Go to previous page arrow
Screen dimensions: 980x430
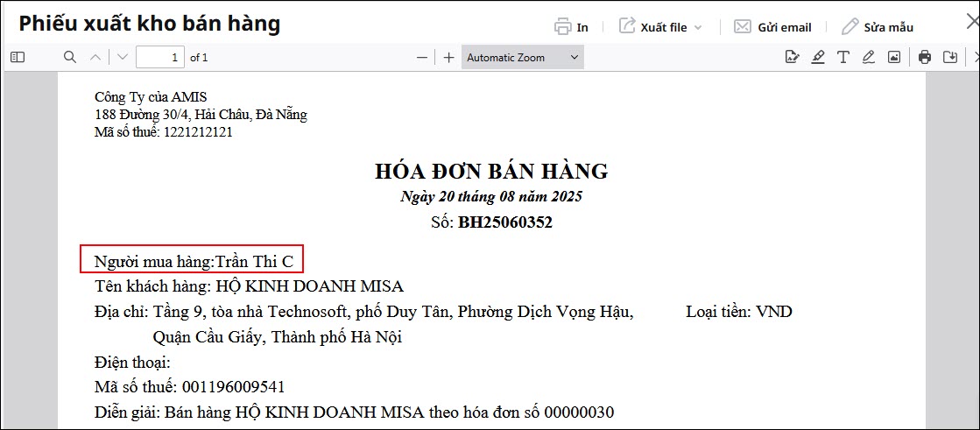click(x=95, y=58)
